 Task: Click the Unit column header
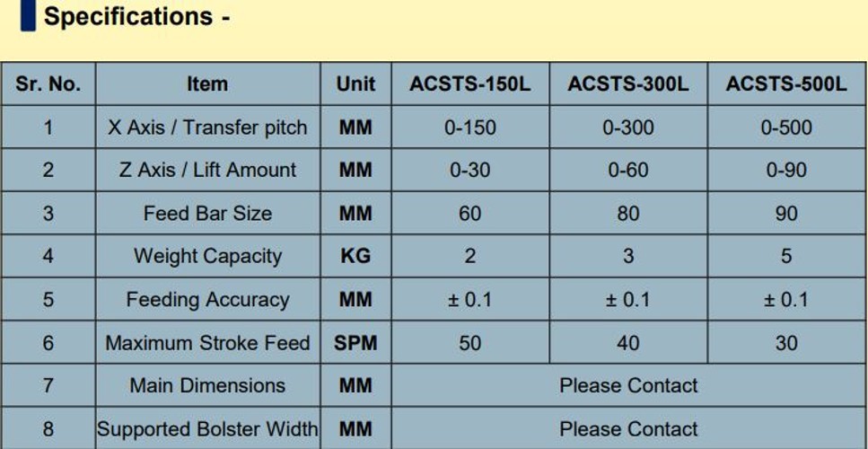356,84
